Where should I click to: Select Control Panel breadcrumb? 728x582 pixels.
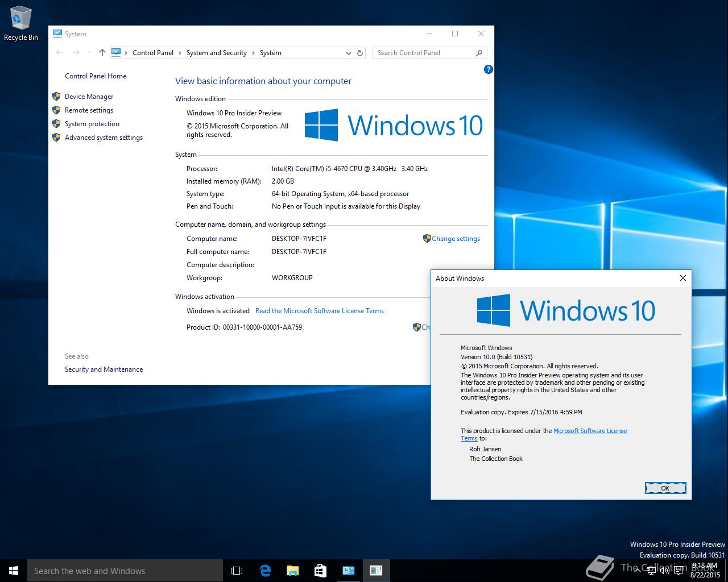tap(153, 53)
